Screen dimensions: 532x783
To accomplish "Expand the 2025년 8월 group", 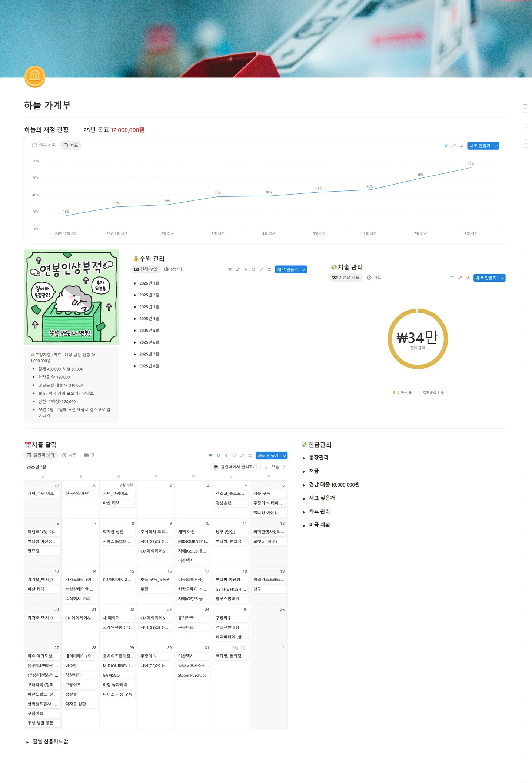I will point(135,366).
